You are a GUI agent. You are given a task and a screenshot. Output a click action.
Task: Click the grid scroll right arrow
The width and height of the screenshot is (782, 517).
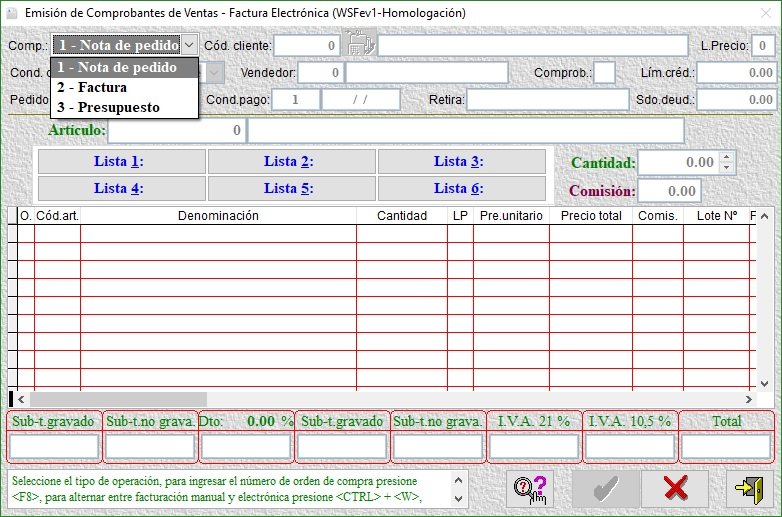click(x=749, y=399)
